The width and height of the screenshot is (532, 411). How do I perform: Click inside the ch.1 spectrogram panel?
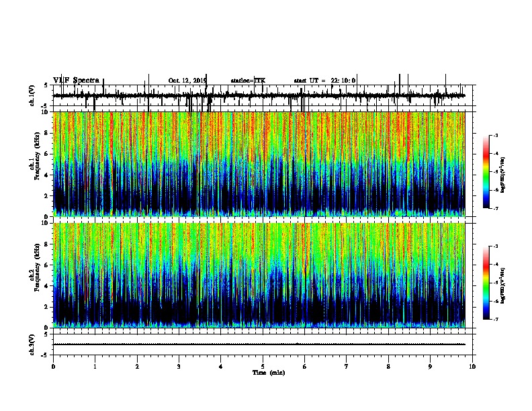[x=259, y=164]
